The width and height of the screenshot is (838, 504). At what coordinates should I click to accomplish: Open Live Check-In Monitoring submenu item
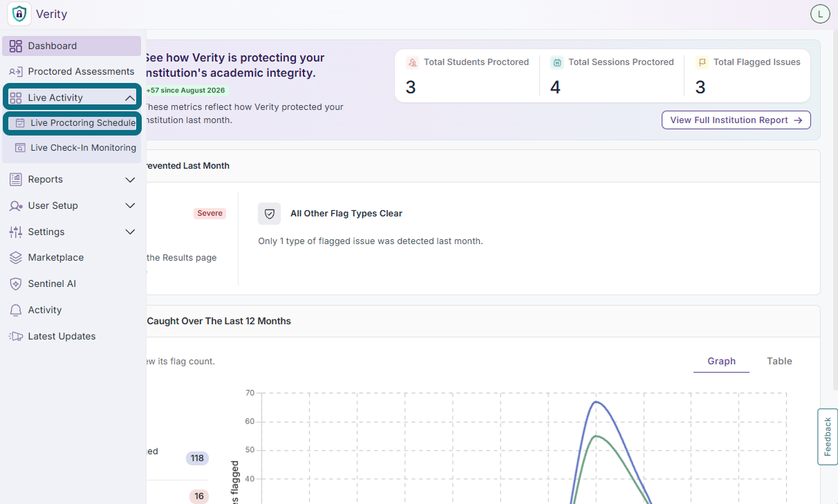75,148
